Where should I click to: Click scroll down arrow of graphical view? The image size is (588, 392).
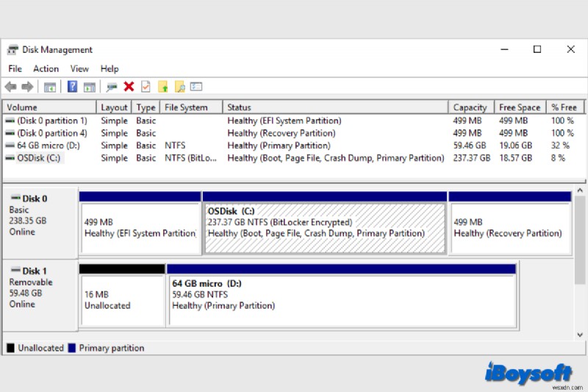pos(580,335)
